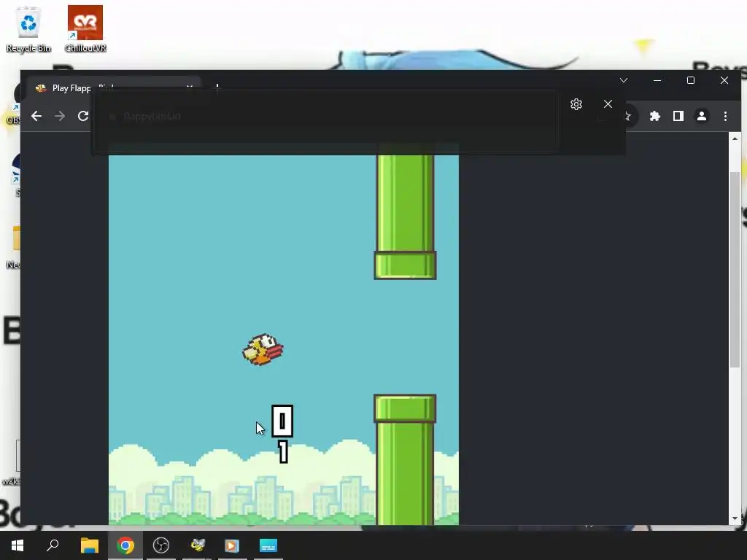This screenshot has width=747, height=560.
Task: Open the media player taskbar app
Action: [x=233, y=545]
